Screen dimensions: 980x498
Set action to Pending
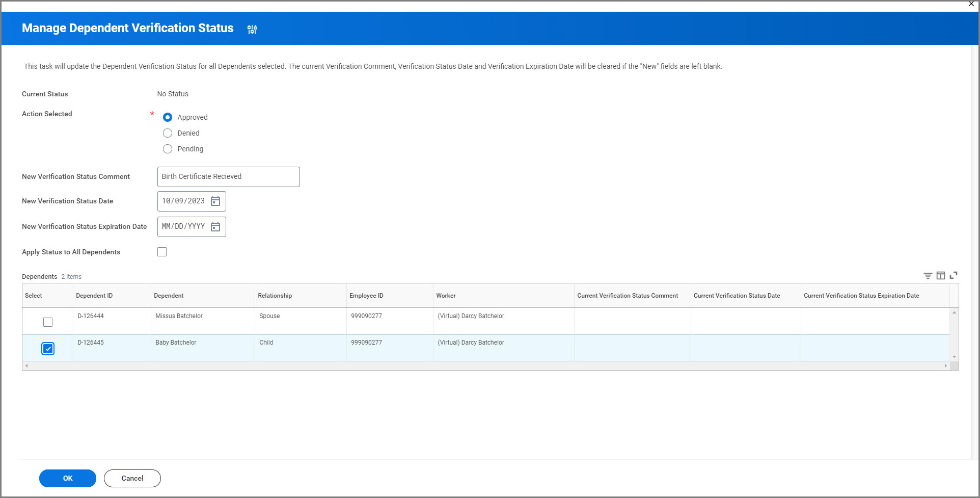168,149
